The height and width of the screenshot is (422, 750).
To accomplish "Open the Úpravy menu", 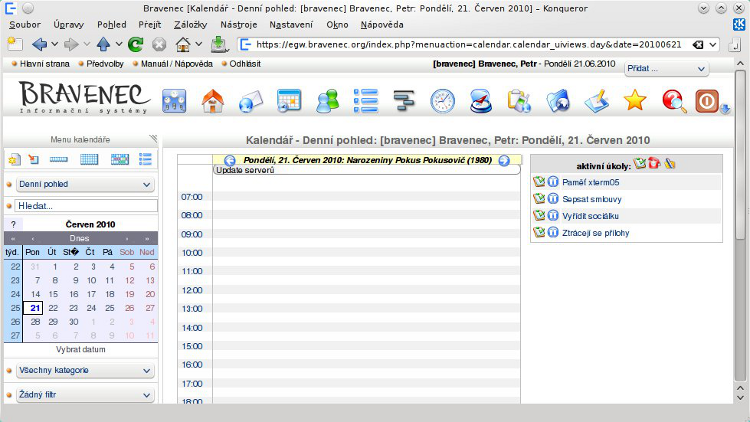I will pyautogui.click(x=68, y=25).
